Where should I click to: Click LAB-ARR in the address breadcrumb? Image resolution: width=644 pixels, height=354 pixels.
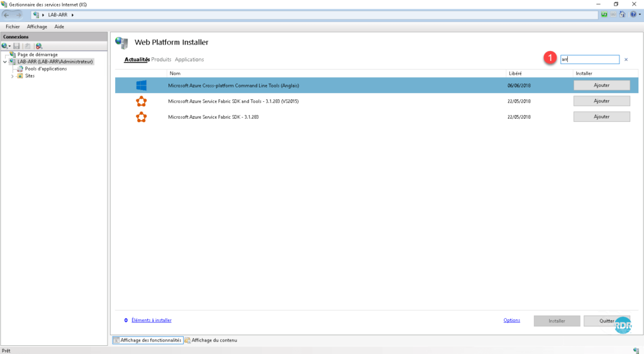coord(57,15)
